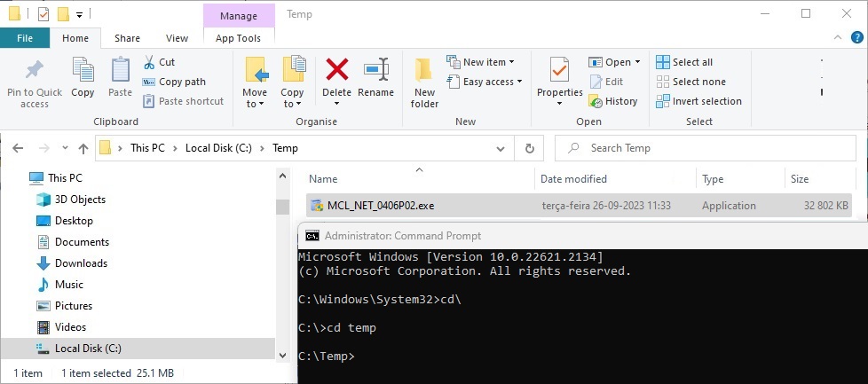The height and width of the screenshot is (384, 868).
Task: Click Copy path in Clipboard group
Action: [x=174, y=82]
